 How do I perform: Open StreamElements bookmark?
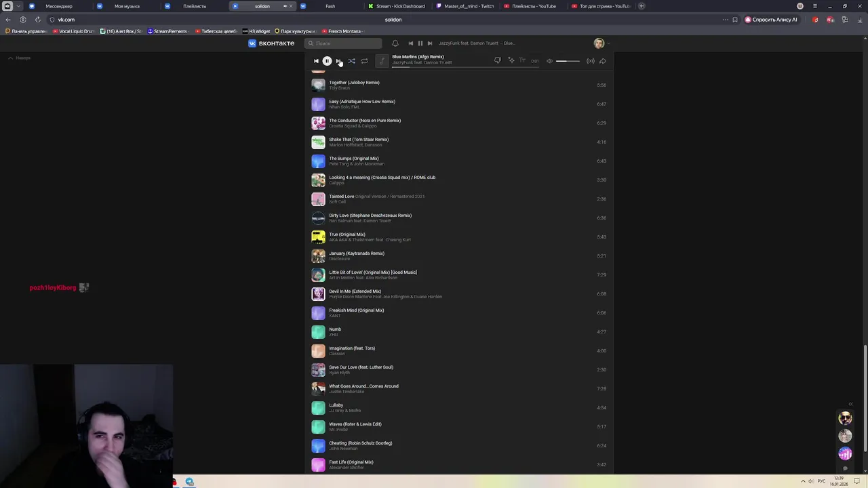click(x=167, y=31)
